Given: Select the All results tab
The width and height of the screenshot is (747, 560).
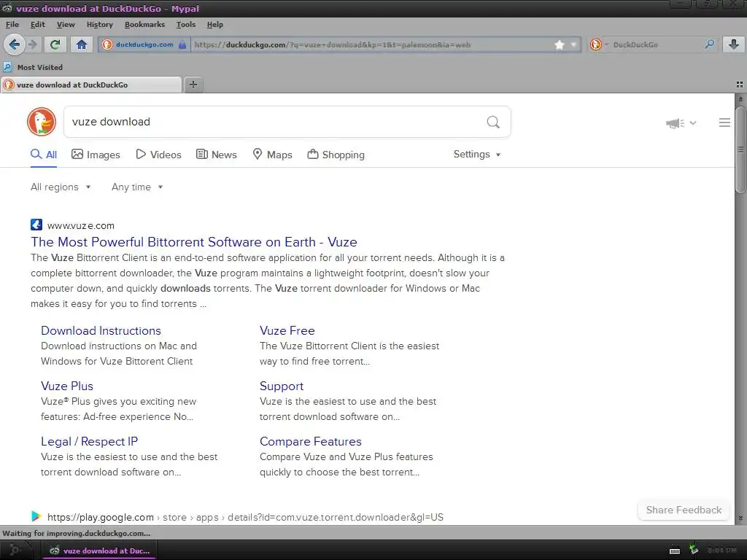Looking at the screenshot, I should [x=44, y=155].
